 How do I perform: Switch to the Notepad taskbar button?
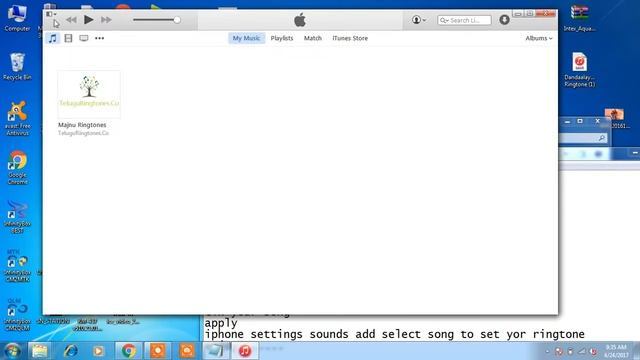coord(216,351)
